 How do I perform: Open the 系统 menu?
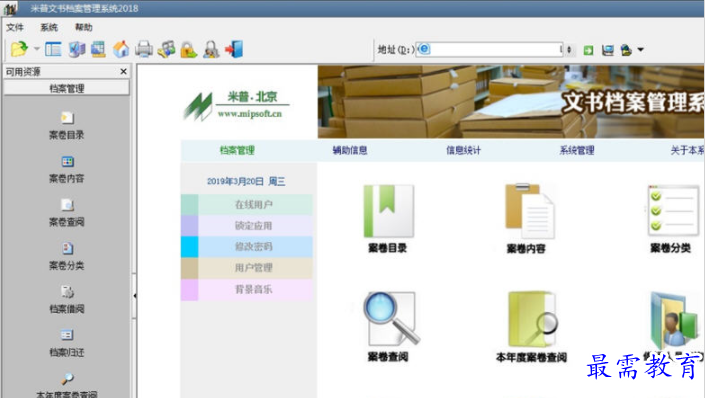[49, 28]
